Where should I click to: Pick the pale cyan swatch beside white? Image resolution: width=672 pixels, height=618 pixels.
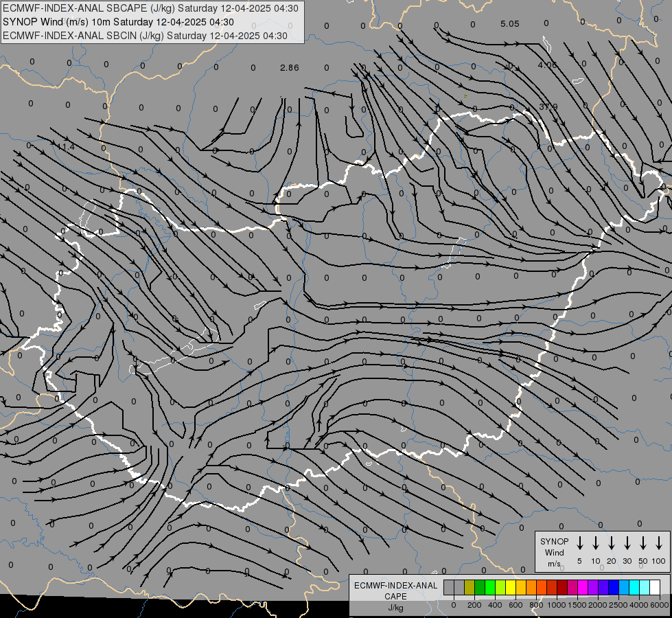pos(644,587)
